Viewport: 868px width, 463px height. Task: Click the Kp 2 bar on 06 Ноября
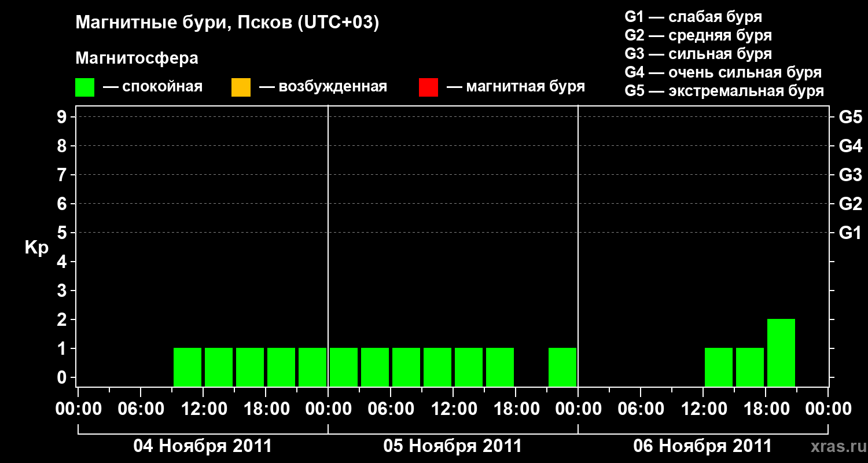coord(781,352)
